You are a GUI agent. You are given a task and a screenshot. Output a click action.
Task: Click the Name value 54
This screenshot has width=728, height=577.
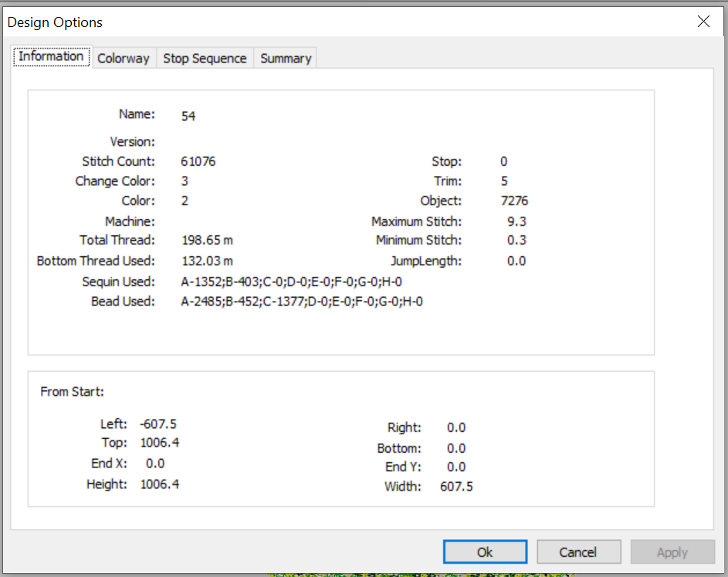click(x=188, y=116)
